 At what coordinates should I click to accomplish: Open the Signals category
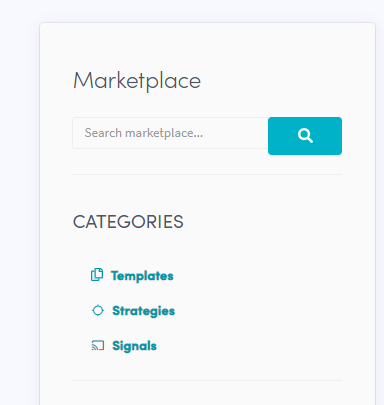coord(124,346)
